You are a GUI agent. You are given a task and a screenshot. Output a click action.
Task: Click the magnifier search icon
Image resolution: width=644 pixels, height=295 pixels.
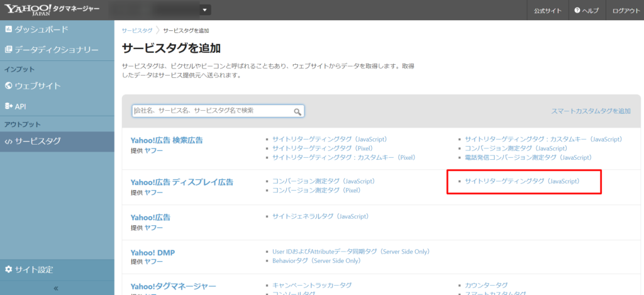click(x=297, y=111)
